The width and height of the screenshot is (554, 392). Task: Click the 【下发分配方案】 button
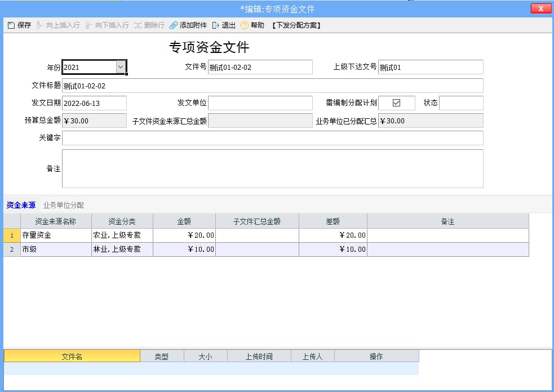pyautogui.click(x=296, y=25)
